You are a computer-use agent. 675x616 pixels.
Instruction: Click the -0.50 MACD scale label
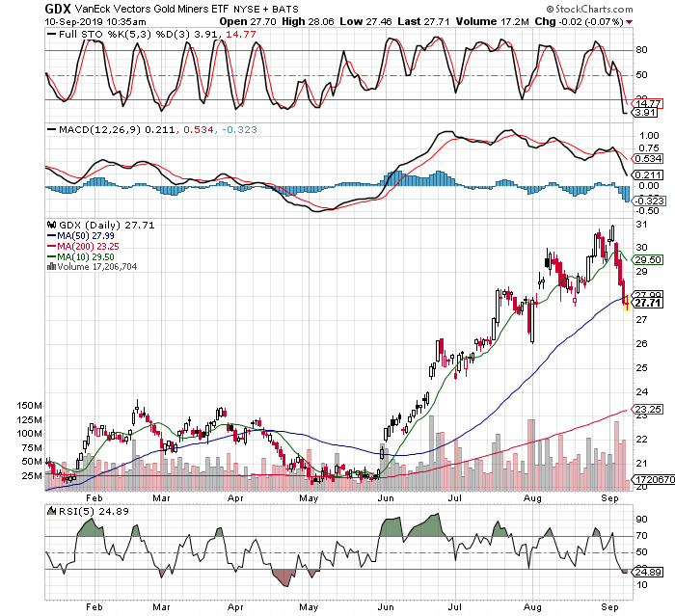pyautogui.click(x=647, y=211)
